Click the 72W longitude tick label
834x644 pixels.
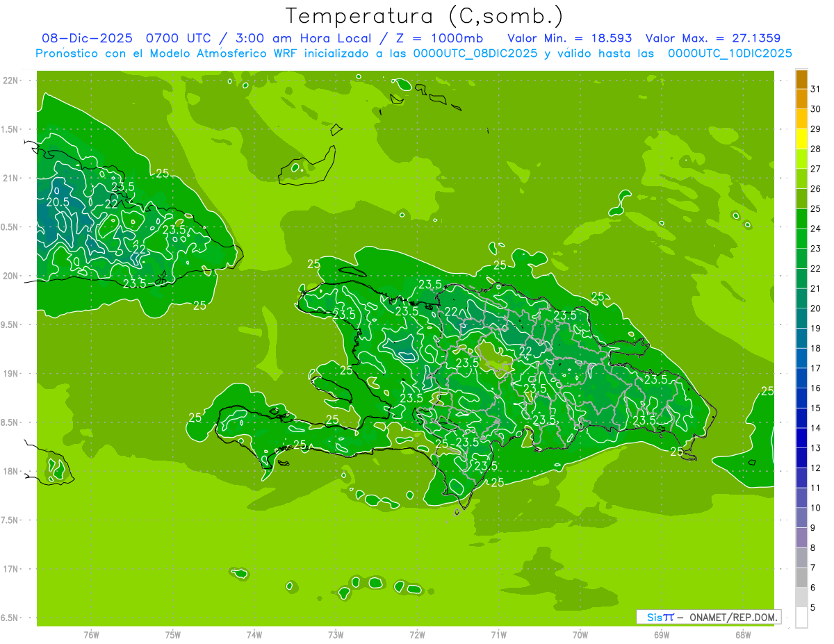417,634
